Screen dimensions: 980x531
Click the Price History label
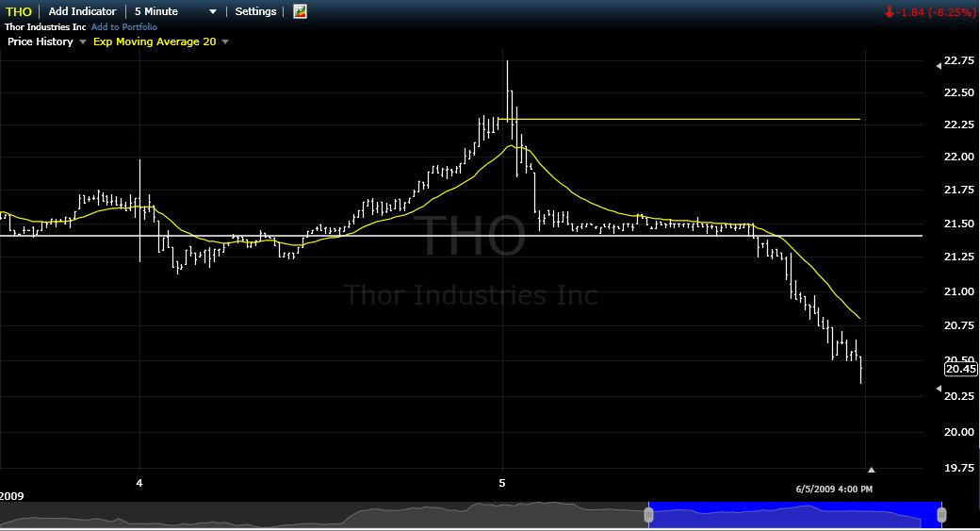click(40, 41)
